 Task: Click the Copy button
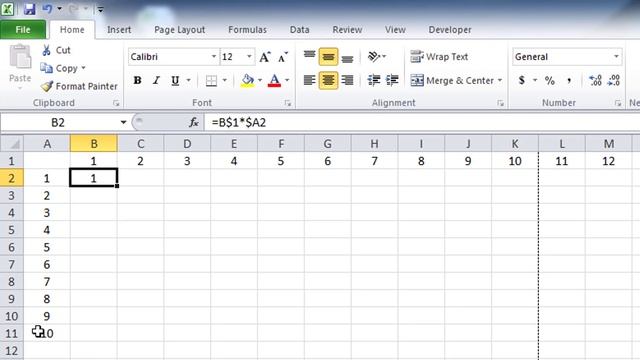tap(59, 68)
